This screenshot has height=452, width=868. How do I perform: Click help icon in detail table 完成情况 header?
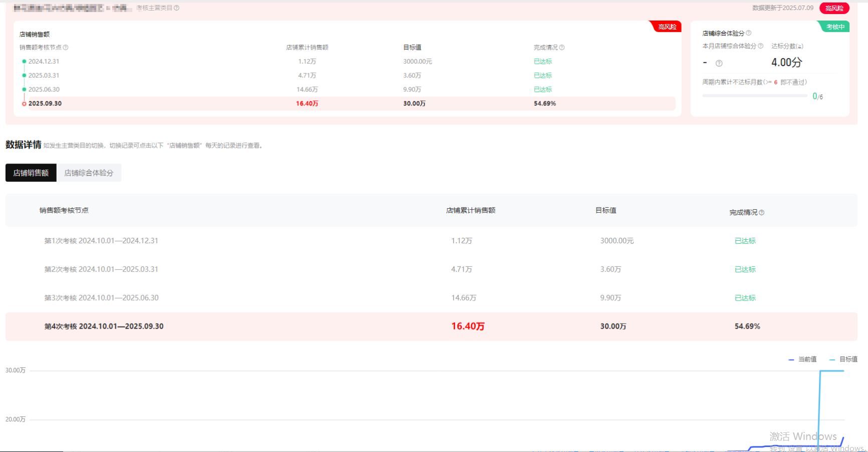762,213
